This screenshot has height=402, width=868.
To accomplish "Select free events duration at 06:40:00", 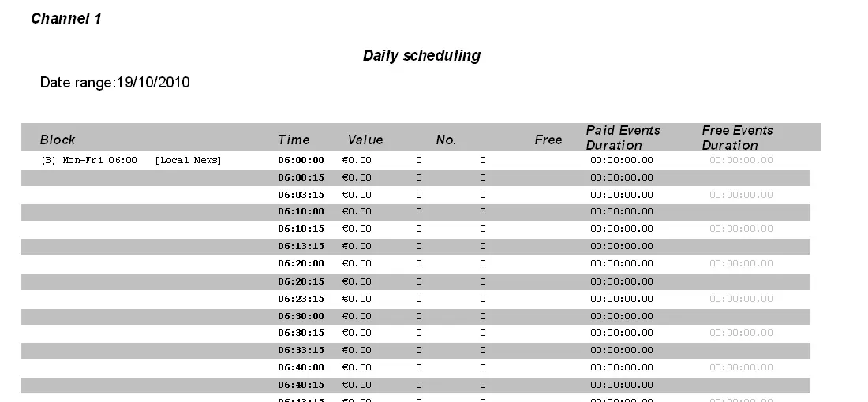I will [741, 367].
